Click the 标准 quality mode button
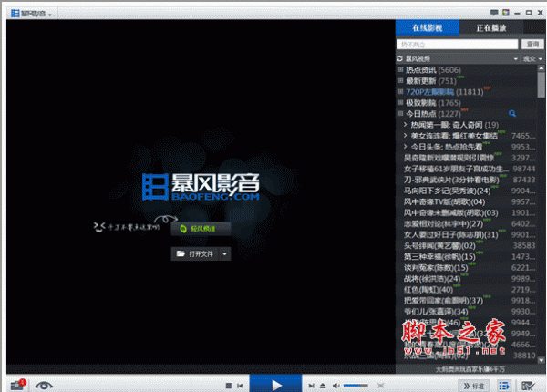The image size is (547, 392). pos(473,386)
